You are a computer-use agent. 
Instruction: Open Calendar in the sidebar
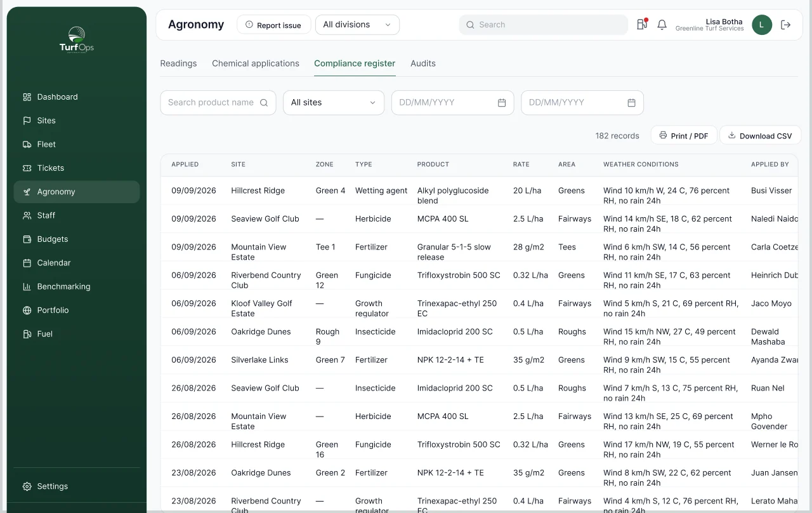click(76, 263)
